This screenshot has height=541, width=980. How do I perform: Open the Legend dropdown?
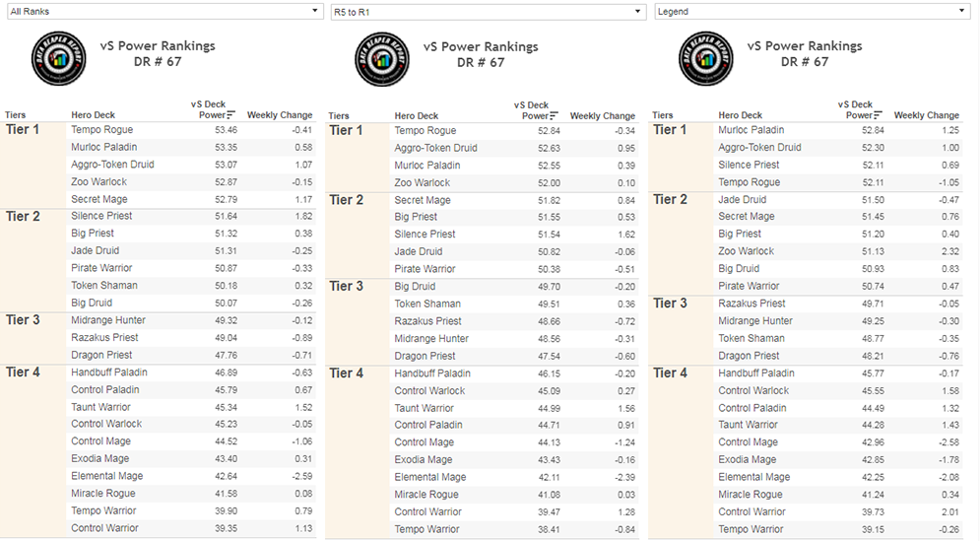(812, 11)
